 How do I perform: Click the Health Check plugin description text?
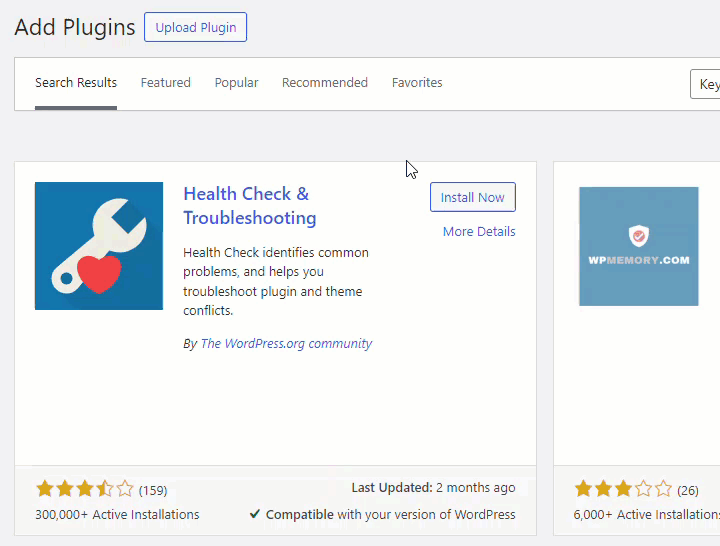pos(277,281)
